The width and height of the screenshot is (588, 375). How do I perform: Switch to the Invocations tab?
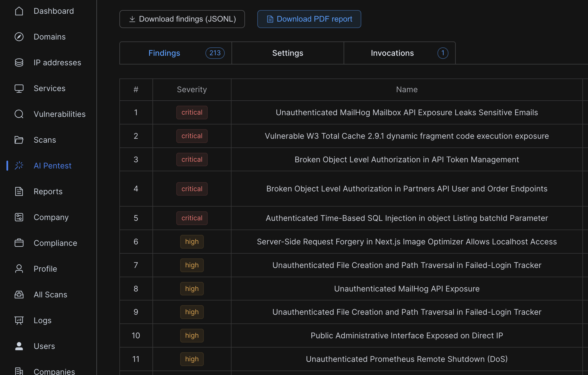(x=400, y=53)
